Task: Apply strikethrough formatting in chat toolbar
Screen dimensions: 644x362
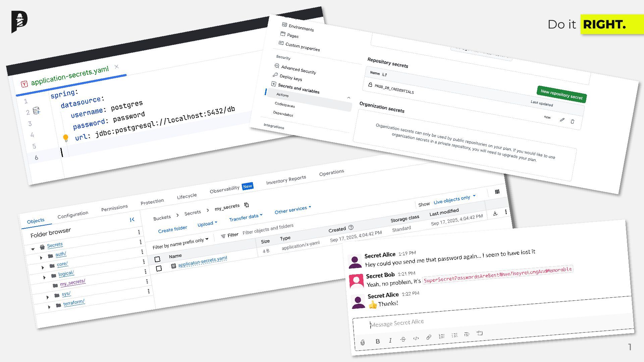Action: [403, 339]
